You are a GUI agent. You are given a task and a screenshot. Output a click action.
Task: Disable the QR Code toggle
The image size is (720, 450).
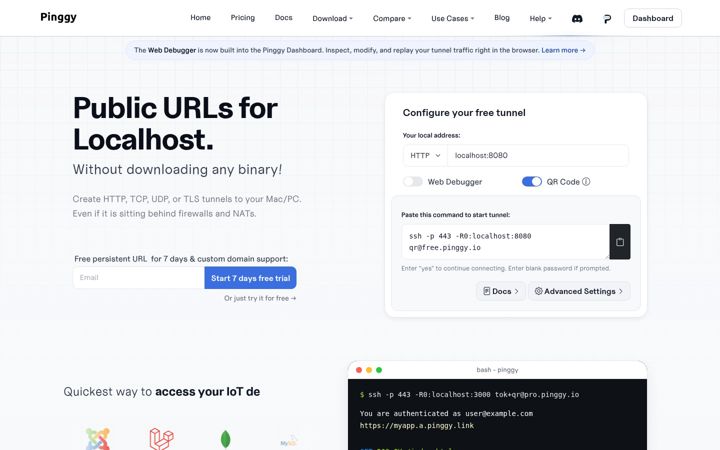532,182
